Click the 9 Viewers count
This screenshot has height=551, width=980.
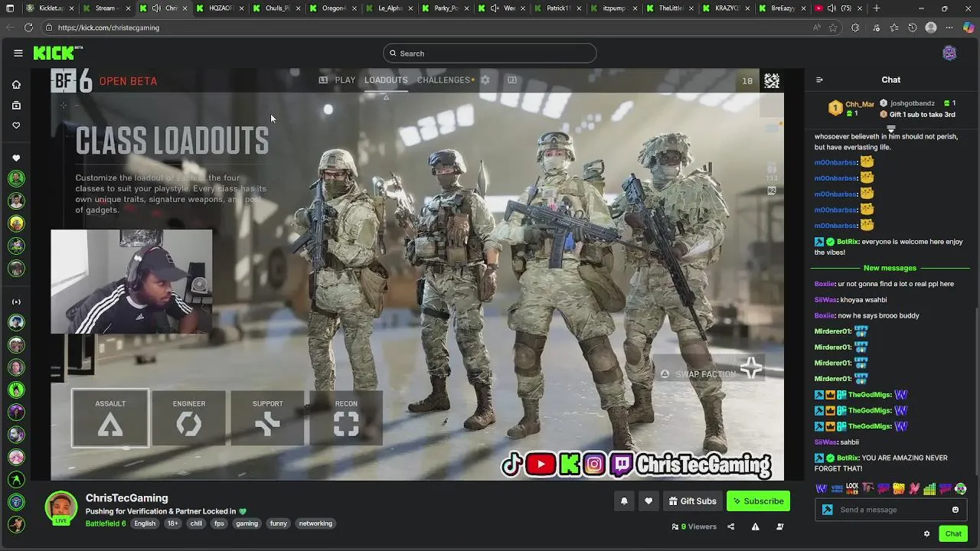[x=694, y=527]
